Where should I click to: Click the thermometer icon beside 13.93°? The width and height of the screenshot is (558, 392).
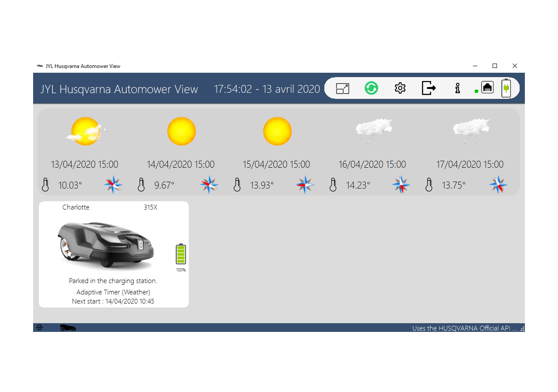237,185
